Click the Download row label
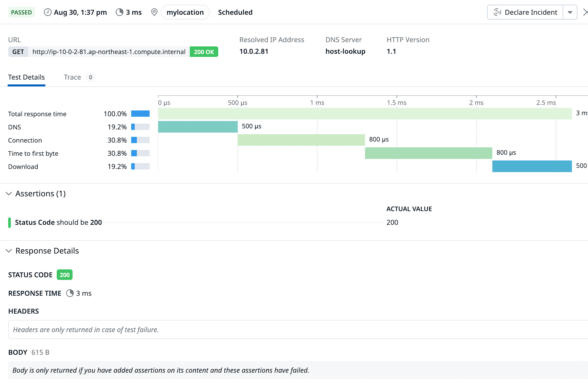 (x=23, y=167)
